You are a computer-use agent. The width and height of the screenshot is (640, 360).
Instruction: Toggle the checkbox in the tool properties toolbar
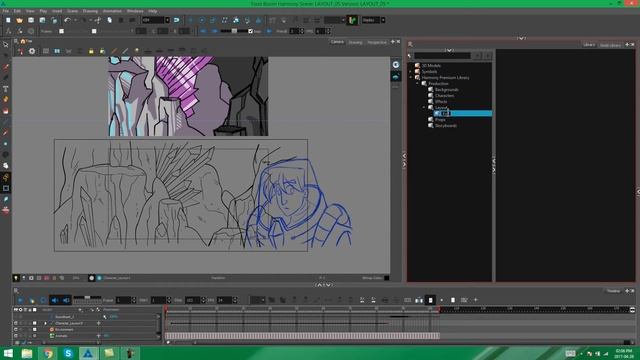(250, 31)
